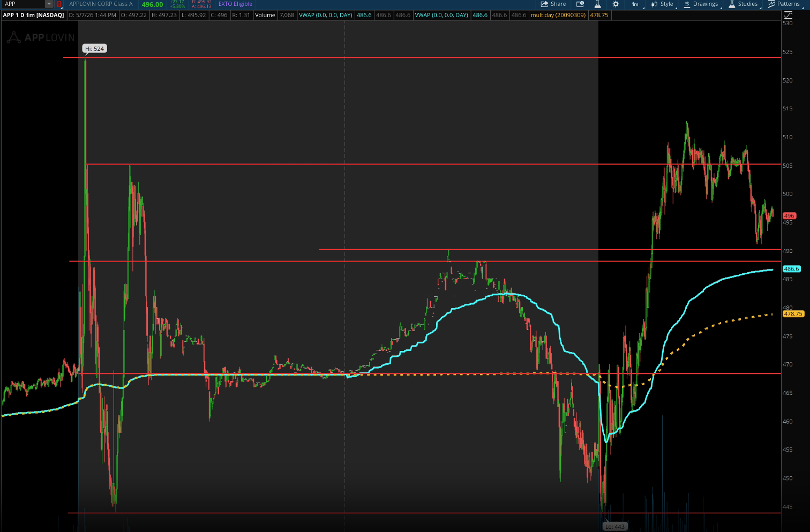
Task: Open the Drawings menu
Action: coord(701,4)
